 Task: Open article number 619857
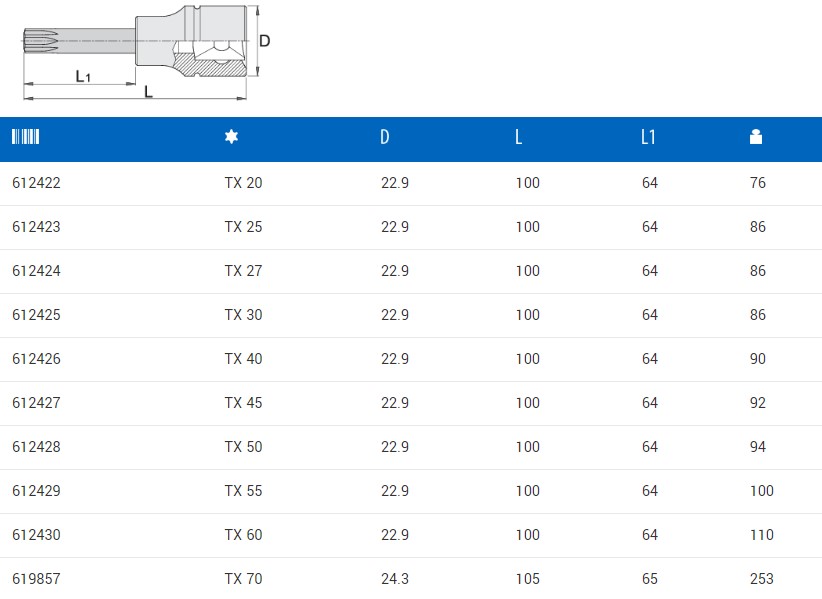(36, 579)
